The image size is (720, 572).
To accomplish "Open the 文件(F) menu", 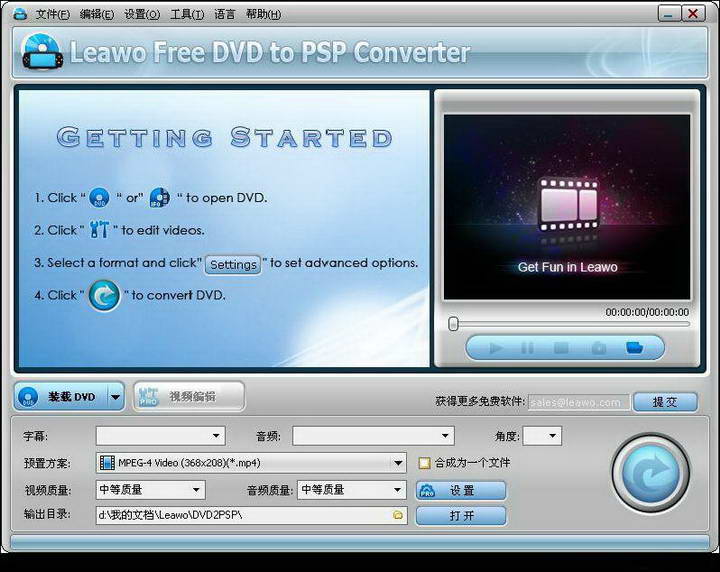I will (52, 14).
